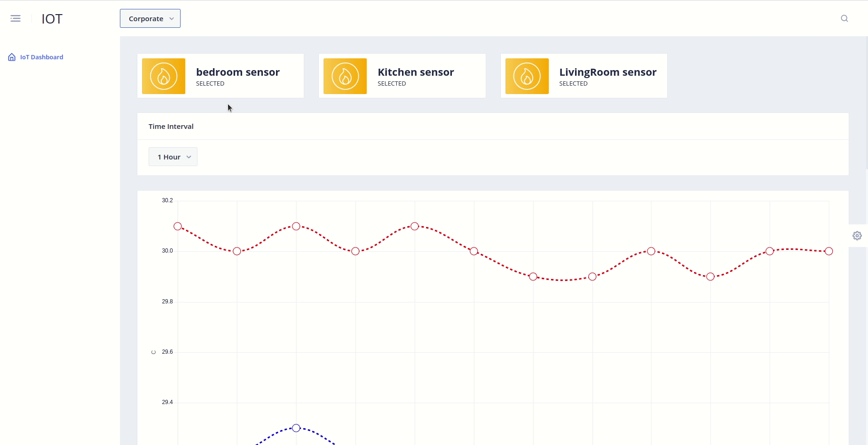Open the 1 Hour interval dropdown
The image size is (868, 445).
click(x=173, y=157)
